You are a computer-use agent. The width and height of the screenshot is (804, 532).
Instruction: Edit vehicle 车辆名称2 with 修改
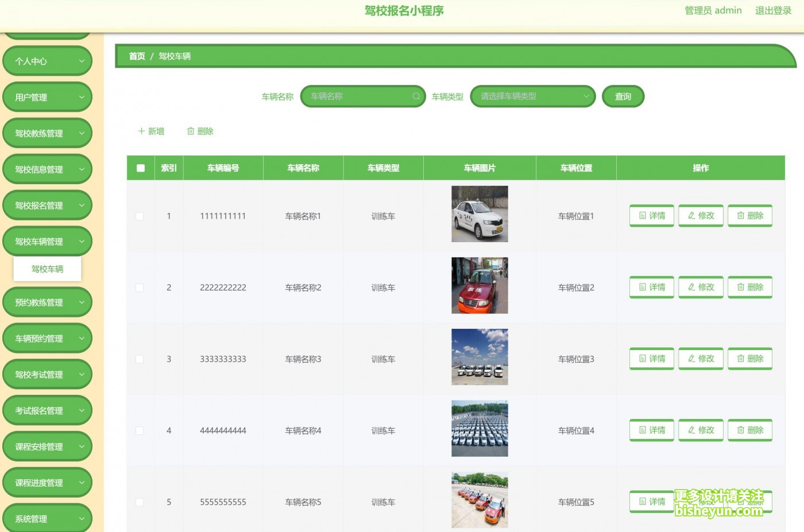(x=701, y=287)
